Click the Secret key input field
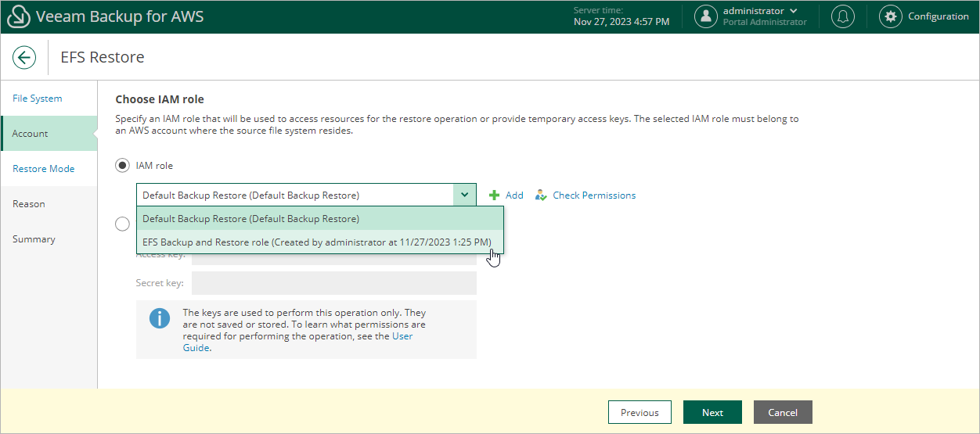980x434 pixels. point(334,283)
